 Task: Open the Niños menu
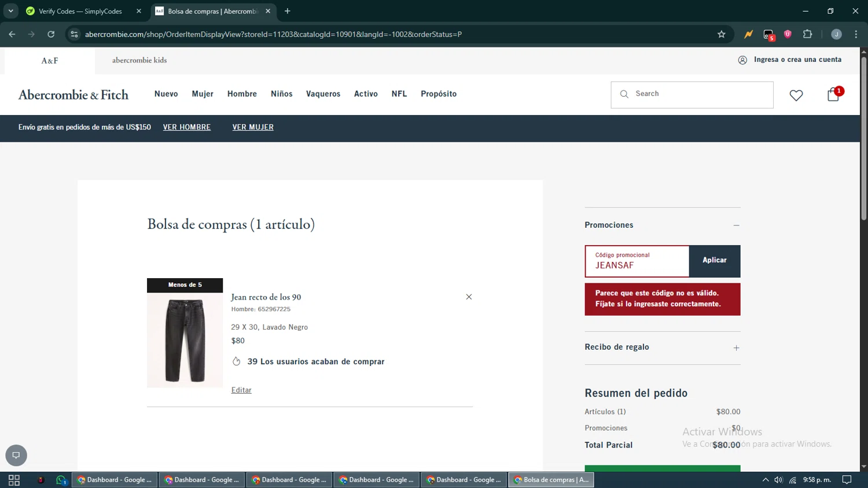(x=282, y=94)
